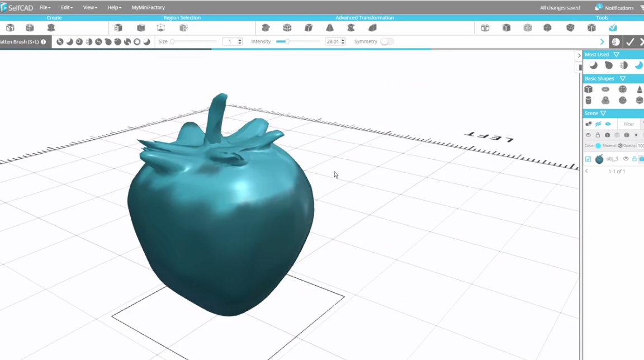Select the first sculpt brush icon
The height and width of the screenshot is (360, 644).
pyautogui.click(x=60, y=42)
